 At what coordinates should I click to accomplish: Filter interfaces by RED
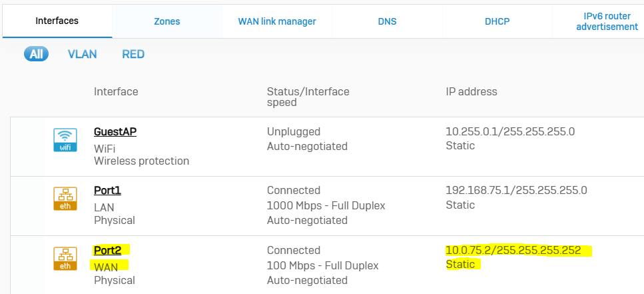click(133, 54)
